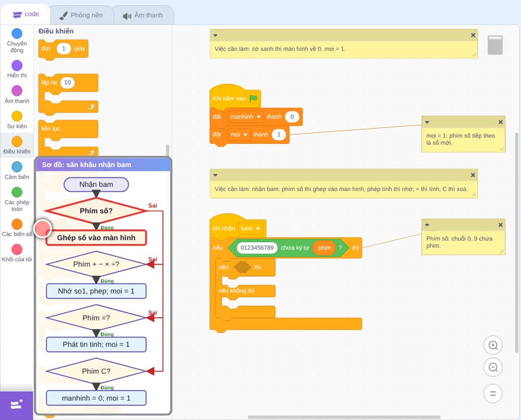Close the 'Việc cần làm: nhận bam' comment
521x420 pixels.
[473, 175]
